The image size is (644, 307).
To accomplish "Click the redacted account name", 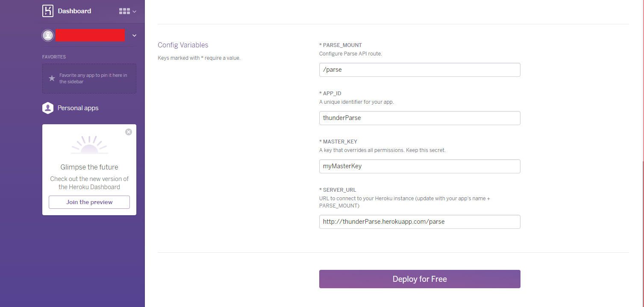I will coord(90,35).
